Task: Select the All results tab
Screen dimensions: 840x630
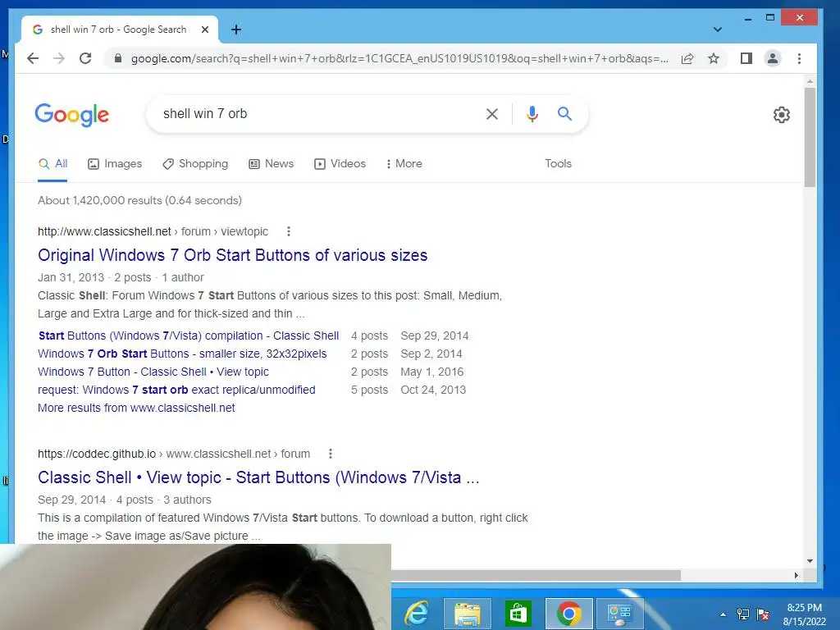Action: click(52, 164)
